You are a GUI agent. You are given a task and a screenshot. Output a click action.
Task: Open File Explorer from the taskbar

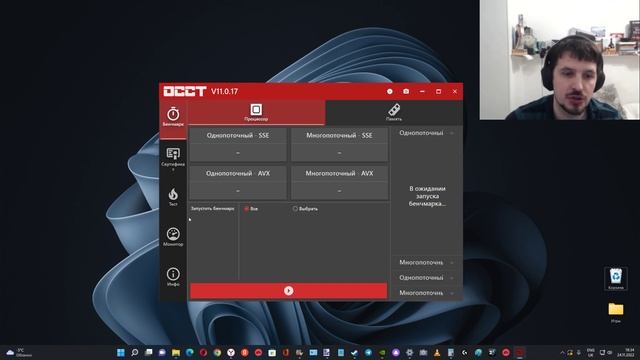tap(176, 353)
